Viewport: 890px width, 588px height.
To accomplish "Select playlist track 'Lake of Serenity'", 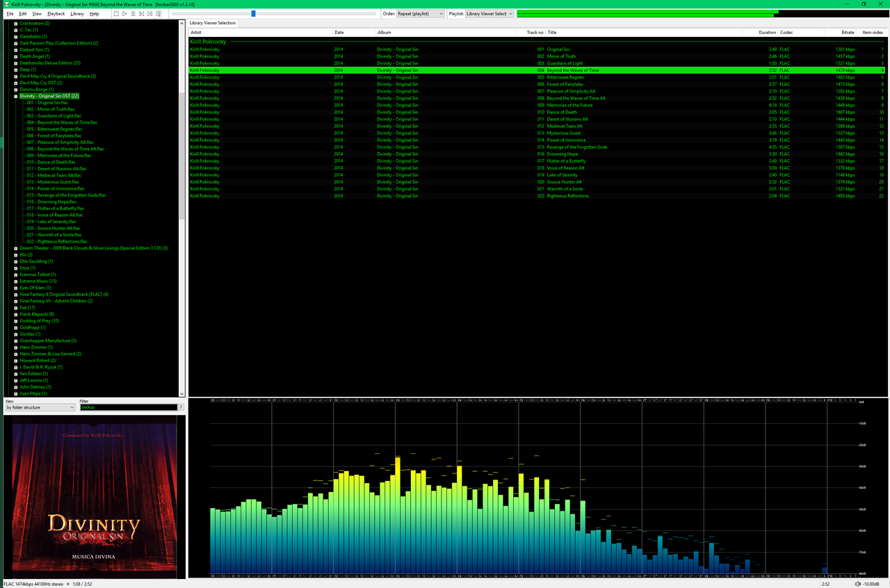I will click(x=536, y=174).
